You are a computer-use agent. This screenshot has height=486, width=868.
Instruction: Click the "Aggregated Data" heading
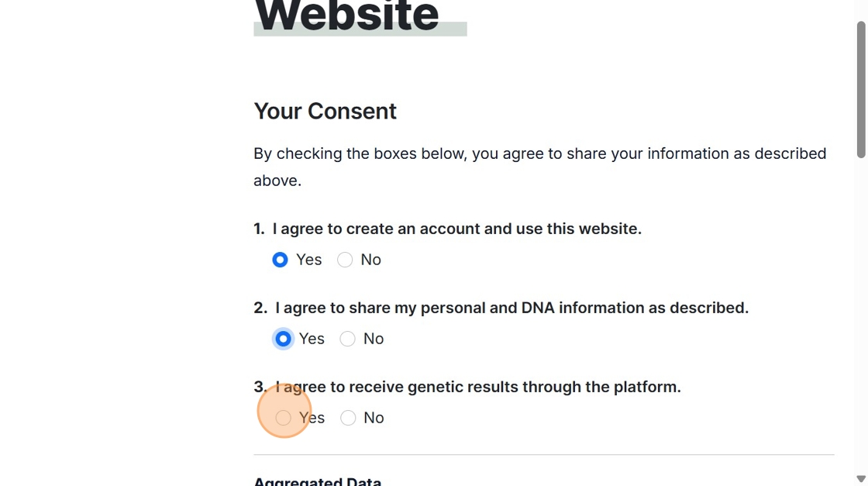[x=317, y=481]
